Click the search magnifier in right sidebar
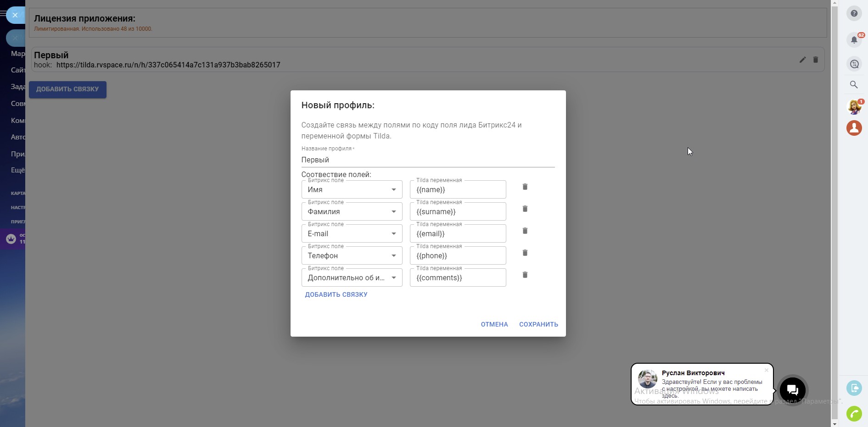Viewport: 868px width, 427px height. (854, 85)
